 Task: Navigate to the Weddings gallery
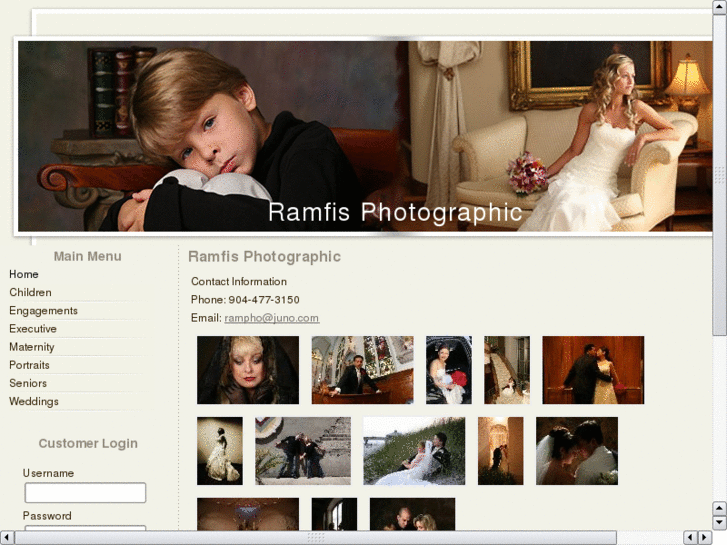point(33,401)
